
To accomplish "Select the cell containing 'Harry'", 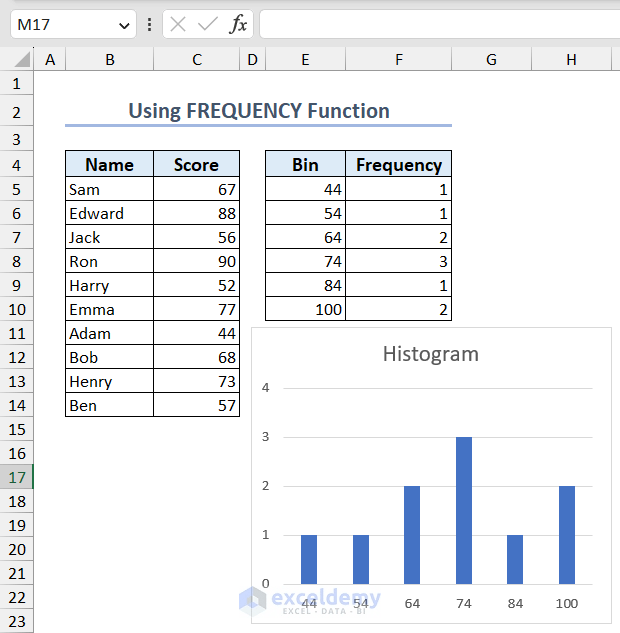I will point(109,285).
